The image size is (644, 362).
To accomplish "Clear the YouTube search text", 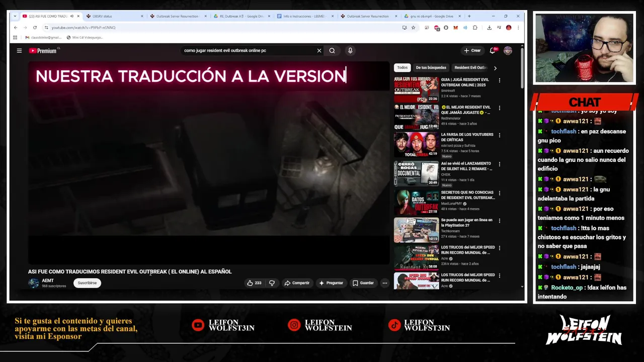I will [319, 50].
